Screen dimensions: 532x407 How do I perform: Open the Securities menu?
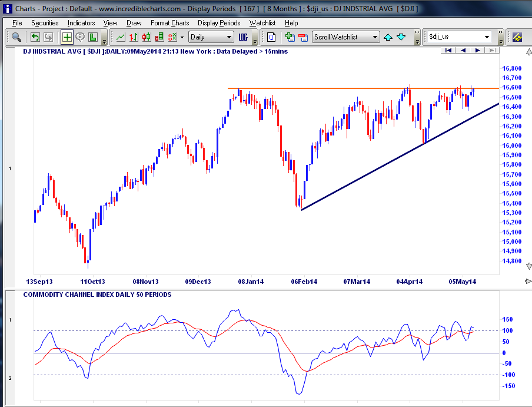(45, 23)
